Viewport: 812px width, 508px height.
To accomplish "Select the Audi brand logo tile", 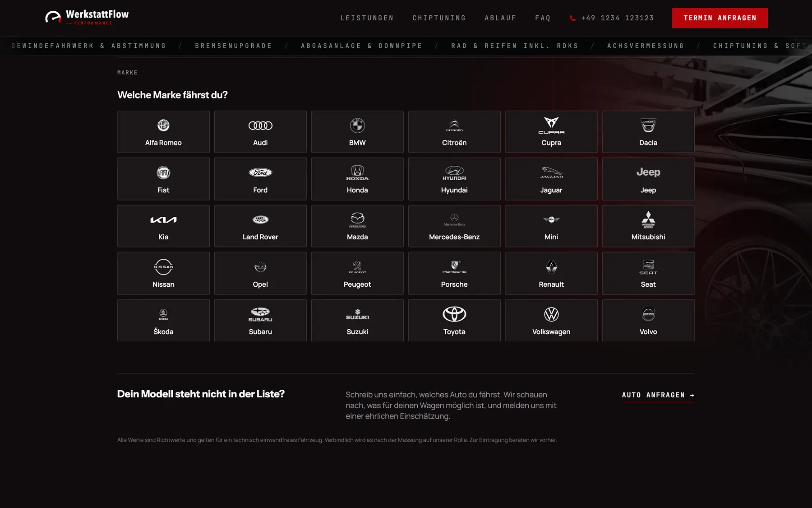I will (260, 132).
